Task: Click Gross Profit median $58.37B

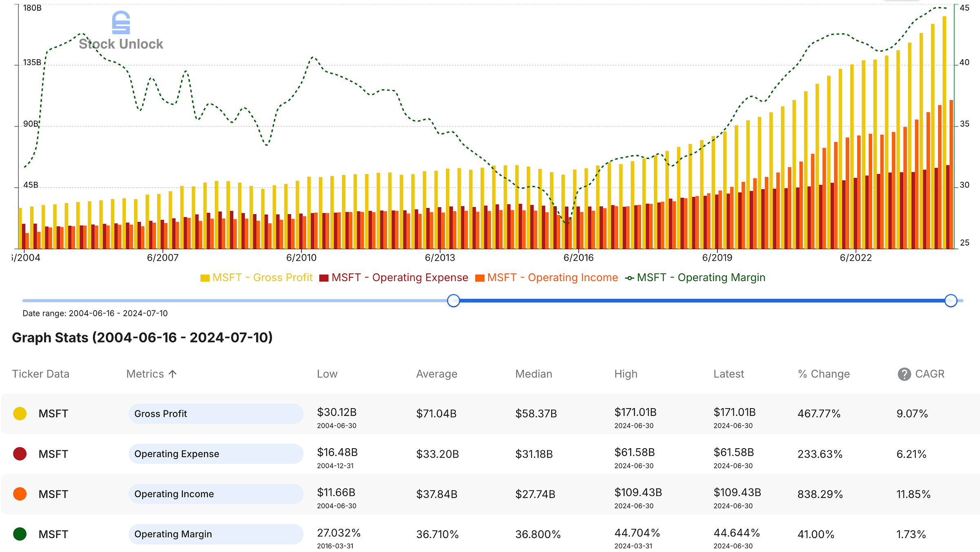Action: [x=536, y=413]
